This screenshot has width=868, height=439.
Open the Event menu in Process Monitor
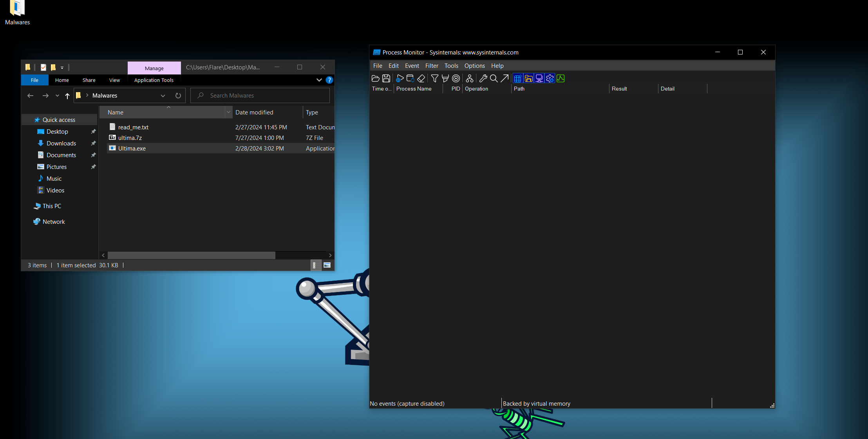(x=412, y=66)
